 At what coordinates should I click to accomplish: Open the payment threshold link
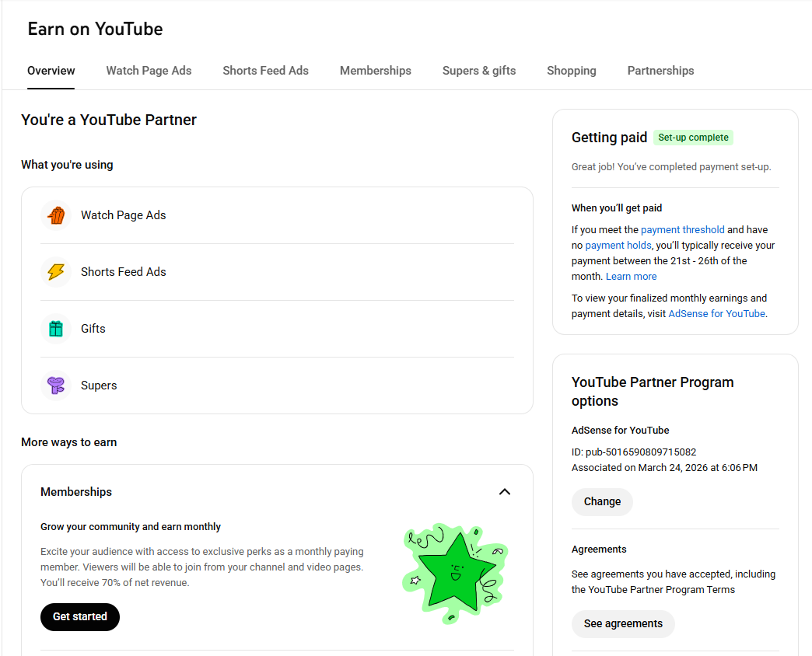click(683, 230)
